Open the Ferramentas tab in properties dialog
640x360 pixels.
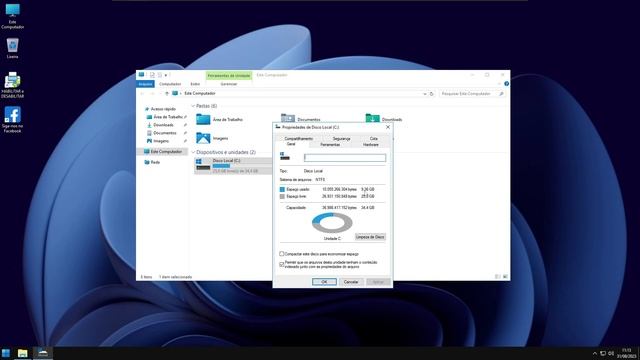(x=330, y=144)
